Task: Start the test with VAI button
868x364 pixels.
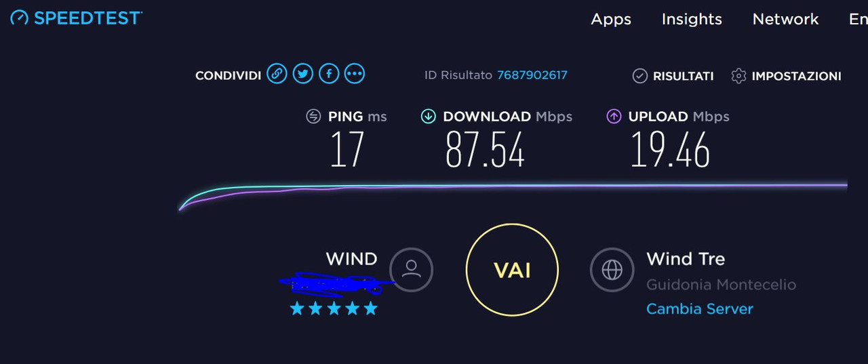Action: coord(512,270)
